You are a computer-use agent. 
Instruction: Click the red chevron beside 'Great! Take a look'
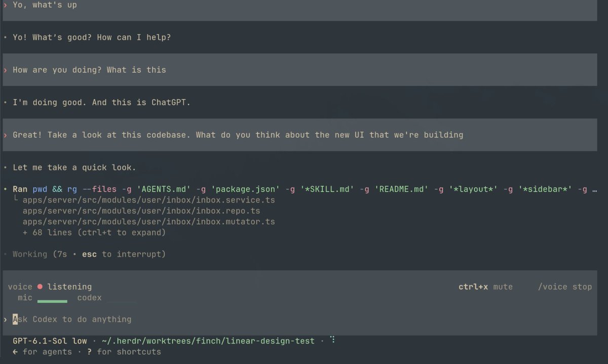5,135
